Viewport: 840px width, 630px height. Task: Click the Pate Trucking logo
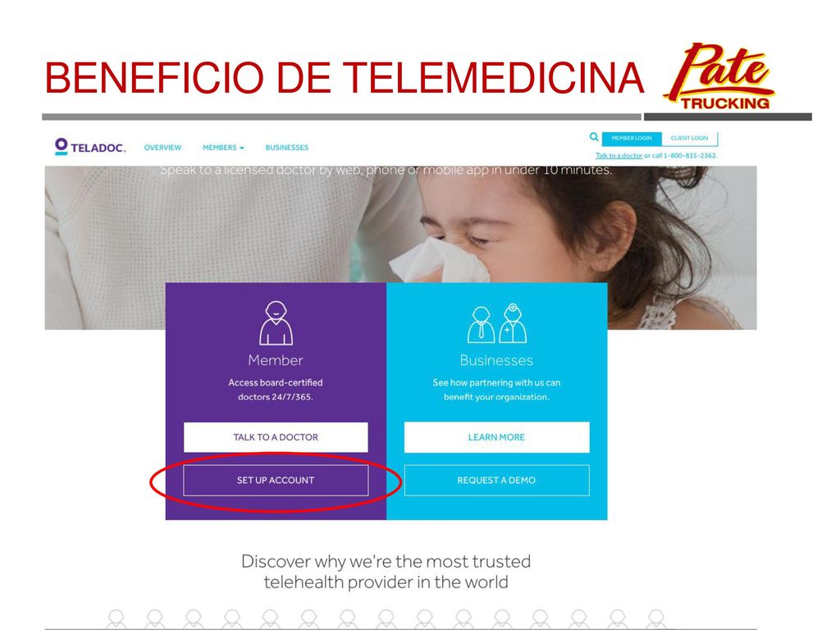click(x=718, y=76)
